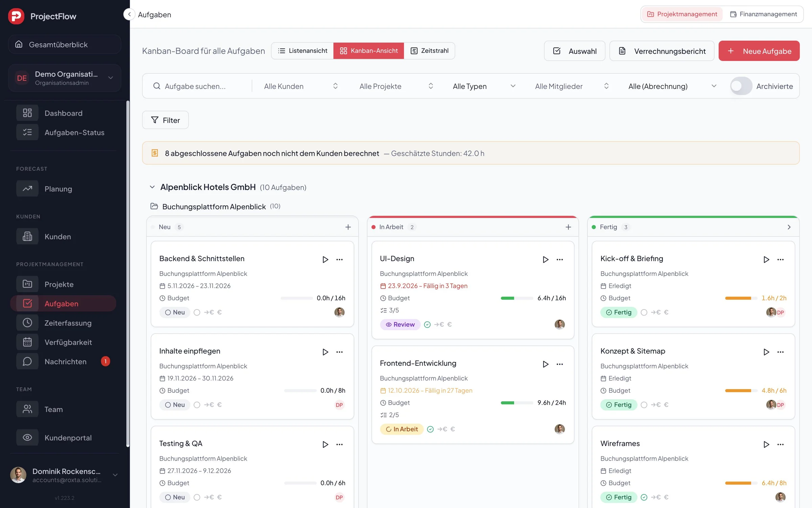Focus the Aufgabe suchen search field
Screen dimensions: 812x508
click(x=200, y=86)
